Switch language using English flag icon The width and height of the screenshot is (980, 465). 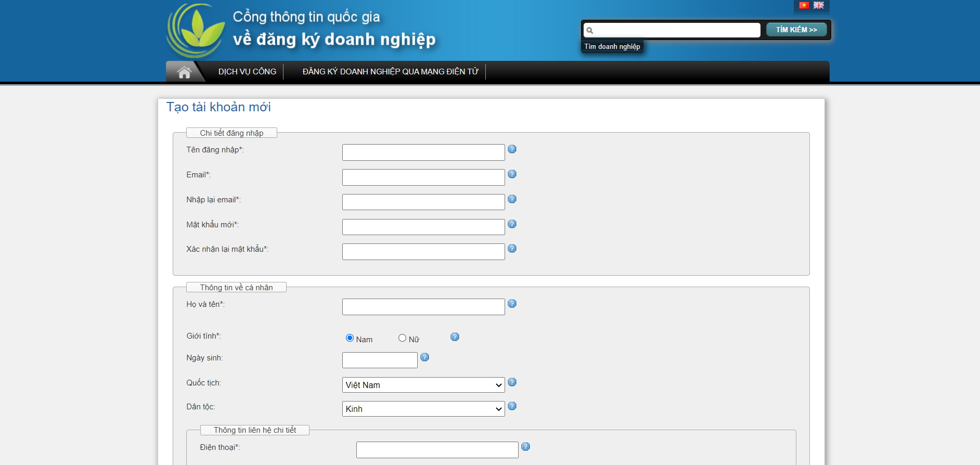click(819, 5)
